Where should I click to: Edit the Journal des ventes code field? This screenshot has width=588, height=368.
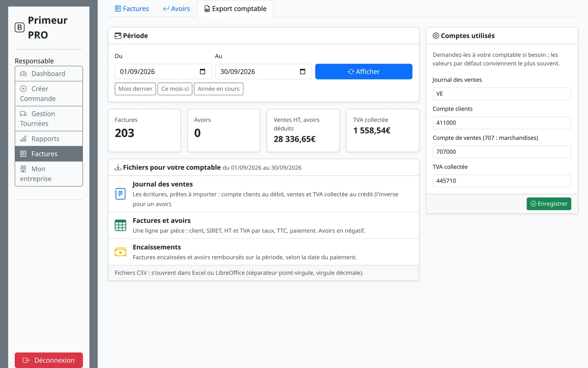502,94
